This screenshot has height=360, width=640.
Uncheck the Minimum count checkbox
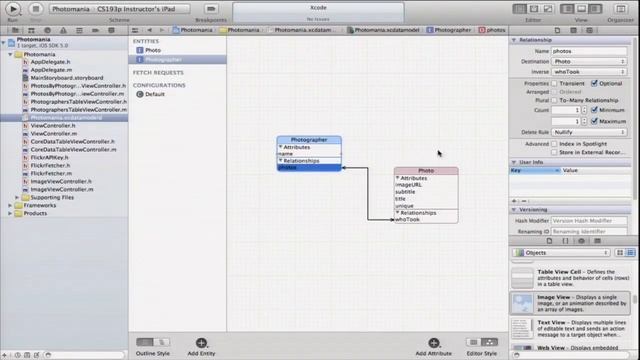click(594, 110)
